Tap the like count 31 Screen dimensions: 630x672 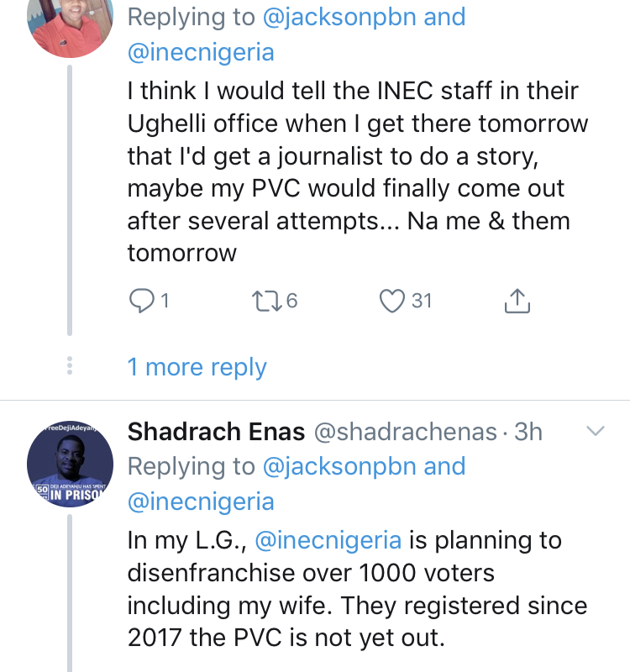422,301
